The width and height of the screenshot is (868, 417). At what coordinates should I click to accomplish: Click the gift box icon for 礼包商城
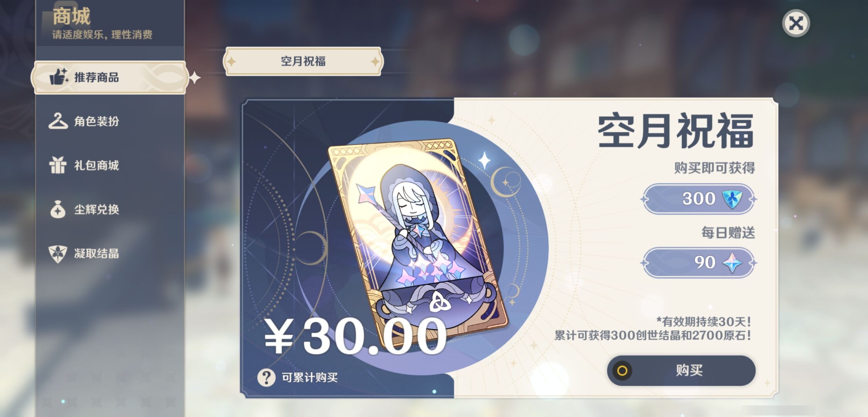point(58,165)
